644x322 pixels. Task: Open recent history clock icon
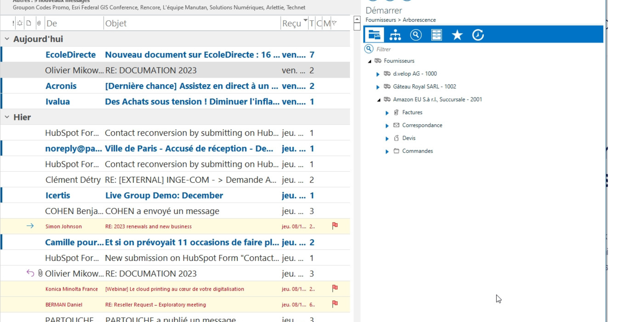(x=478, y=35)
